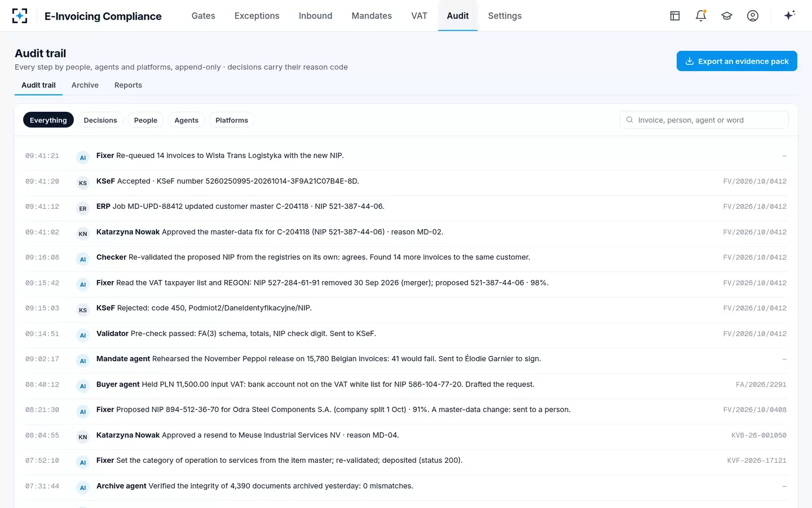Click the KN avatar on the 08:04:55 row
The image size is (812, 508).
pos(83,437)
